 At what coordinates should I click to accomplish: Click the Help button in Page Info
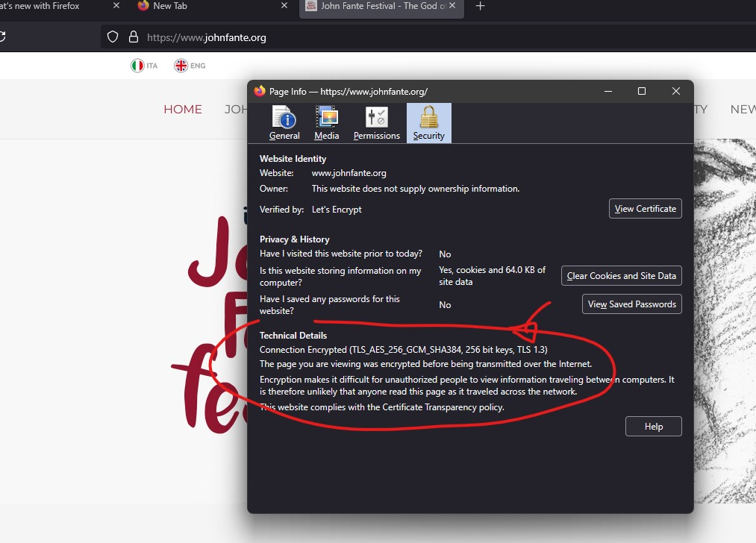pyautogui.click(x=653, y=427)
